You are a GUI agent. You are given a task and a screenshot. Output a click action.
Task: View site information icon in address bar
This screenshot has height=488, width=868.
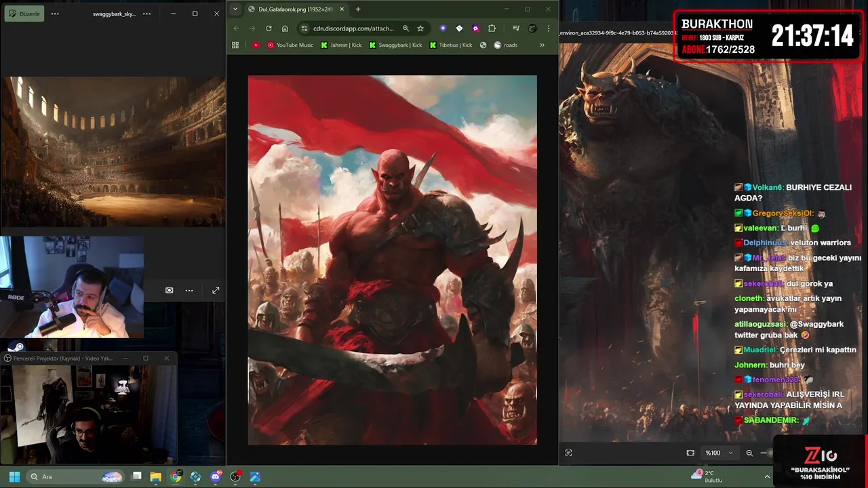click(304, 28)
